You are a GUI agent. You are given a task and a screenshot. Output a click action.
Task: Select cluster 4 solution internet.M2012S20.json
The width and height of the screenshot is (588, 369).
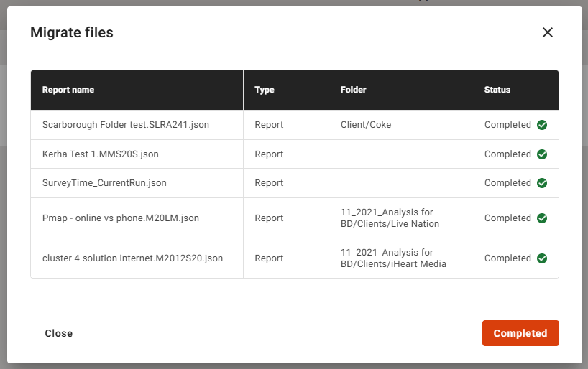tap(132, 258)
